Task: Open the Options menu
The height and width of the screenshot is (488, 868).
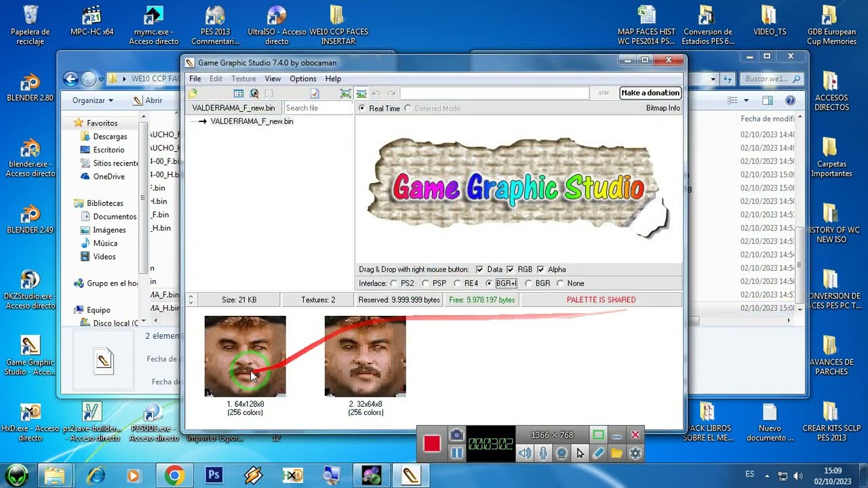Action: (303, 79)
